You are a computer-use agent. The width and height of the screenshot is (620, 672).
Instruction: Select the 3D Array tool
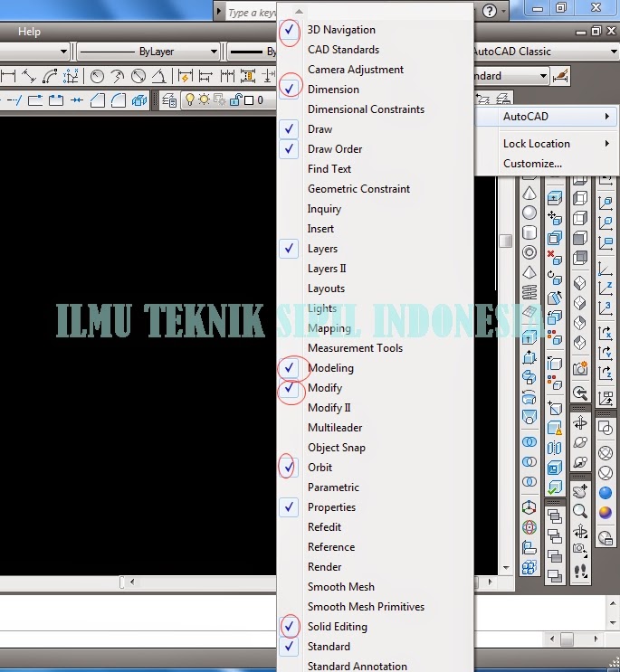pos(529,568)
